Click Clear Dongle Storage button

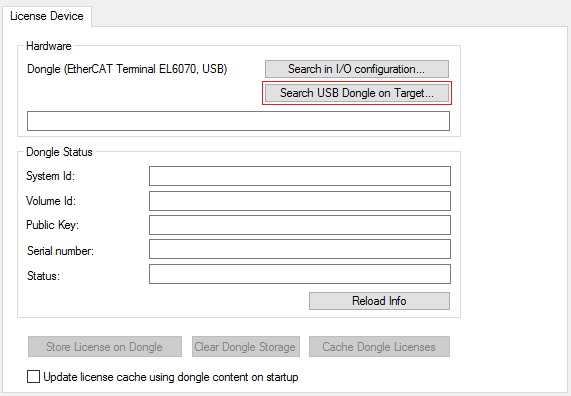(246, 346)
